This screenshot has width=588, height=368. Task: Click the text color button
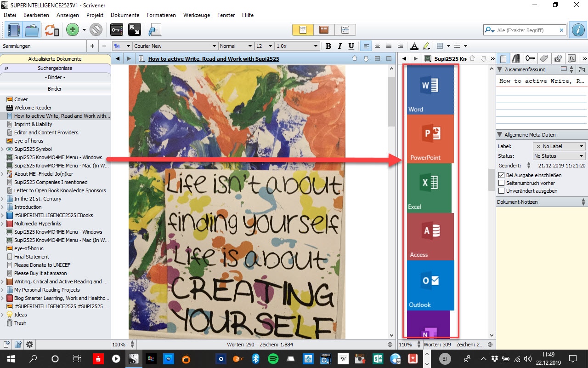point(414,46)
